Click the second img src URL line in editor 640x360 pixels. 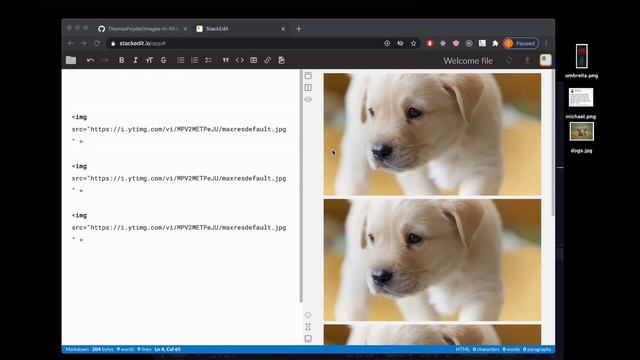(x=179, y=179)
